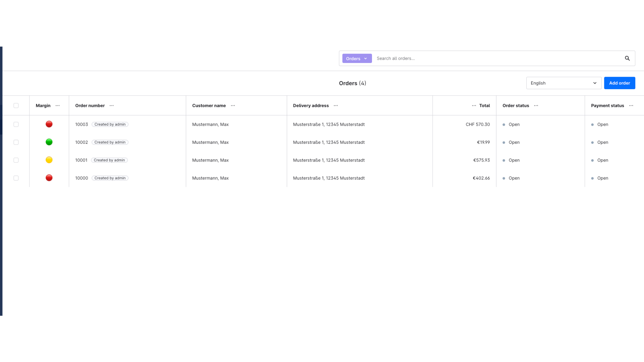
Task: Check the box for order 10003
Action: point(16,124)
